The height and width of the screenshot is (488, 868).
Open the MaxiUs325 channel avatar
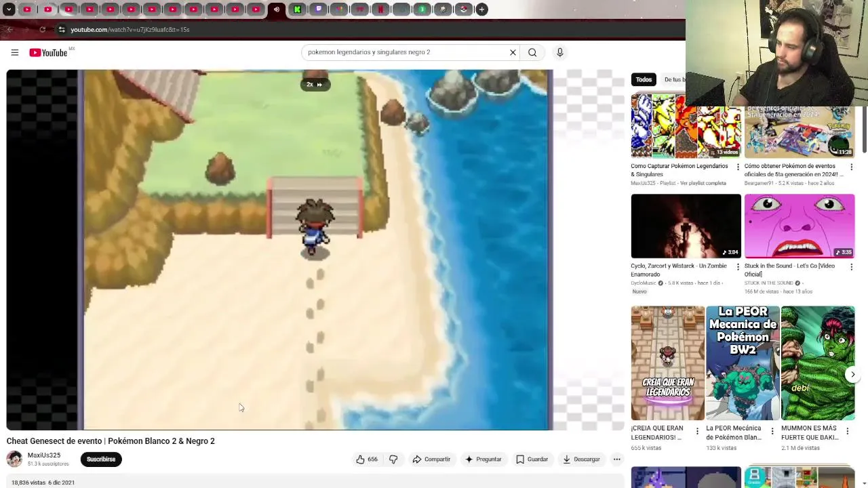point(14,459)
